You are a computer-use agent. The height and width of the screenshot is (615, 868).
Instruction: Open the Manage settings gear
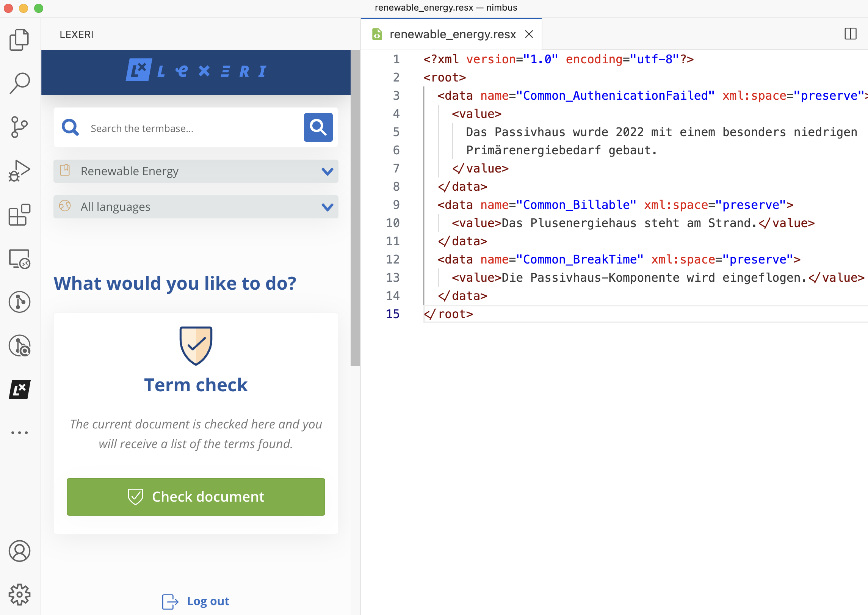point(19,595)
